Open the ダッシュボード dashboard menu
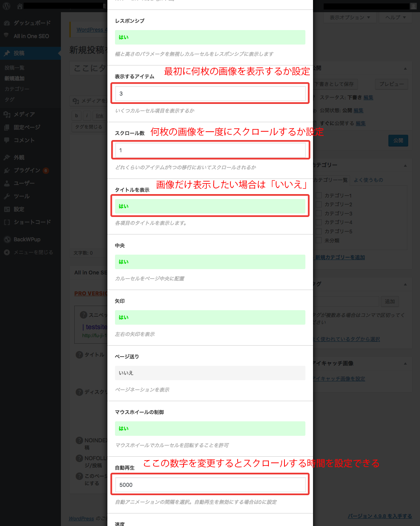The image size is (420, 526). point(32,23)
